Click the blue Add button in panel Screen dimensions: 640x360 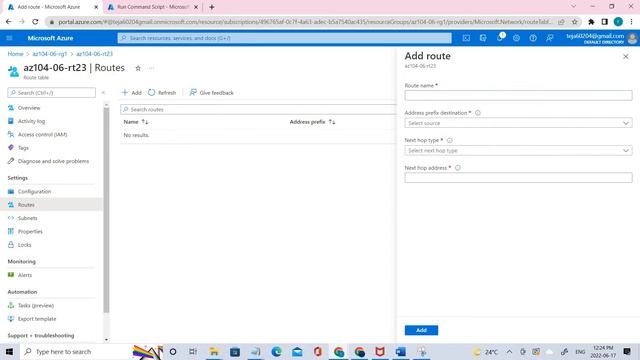point(421,330)
